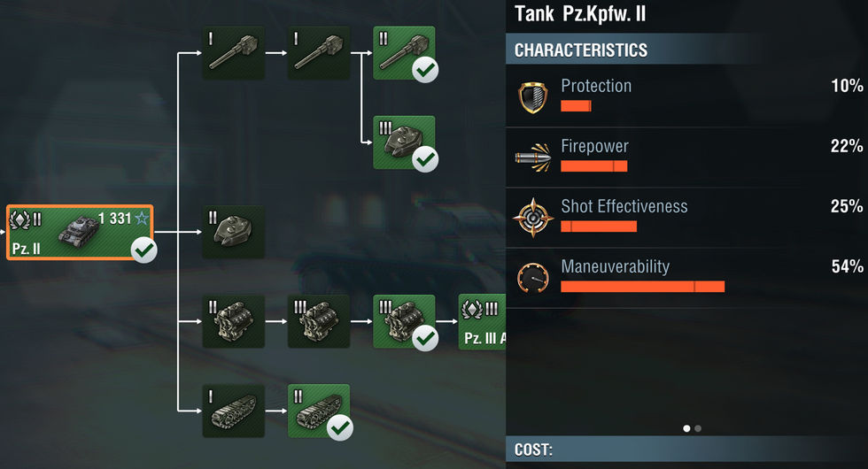Select the tier I tracks module

(233, 411)
